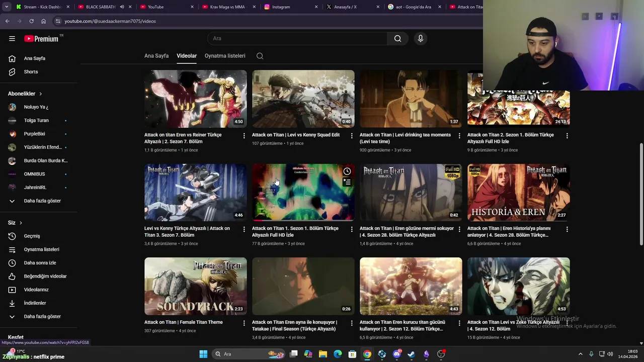Viewport: 644px width, 362px height.
Task: Go back in browser history
Action: click(7, 21)
